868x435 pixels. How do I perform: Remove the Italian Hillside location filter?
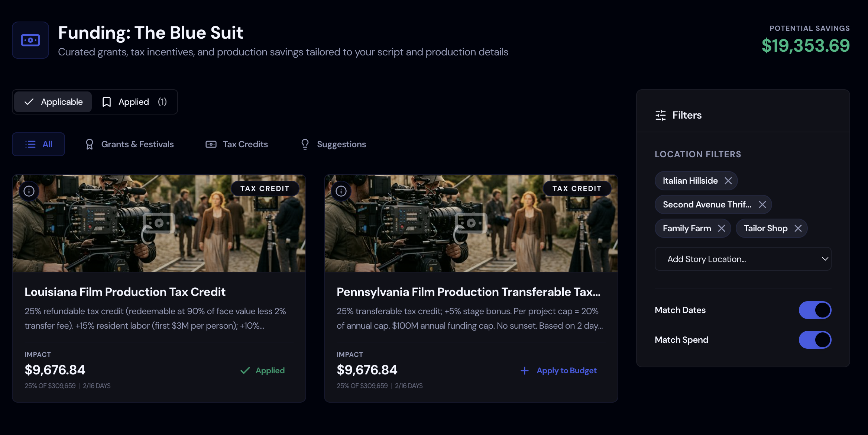[729, 181]
